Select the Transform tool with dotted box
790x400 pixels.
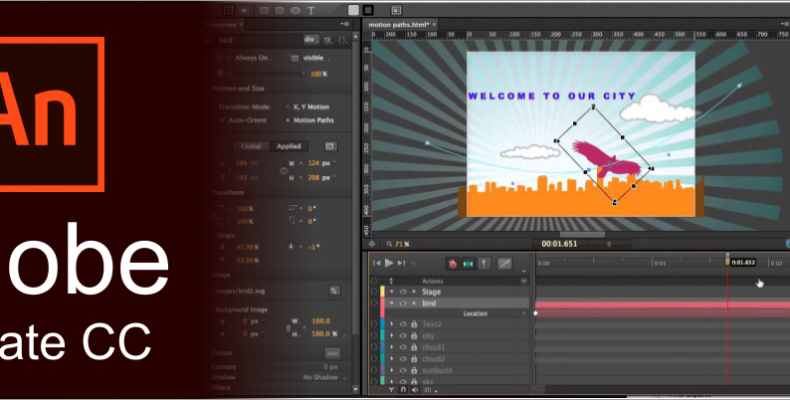[228, 10]
